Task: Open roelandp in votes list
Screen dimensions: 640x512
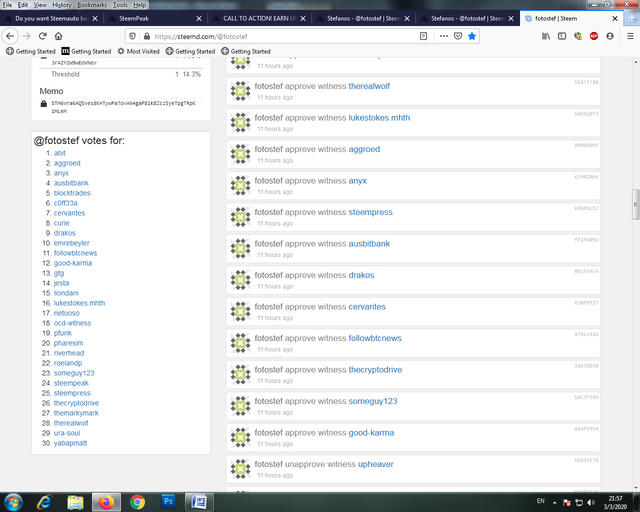Action: (x=68, y=363)
